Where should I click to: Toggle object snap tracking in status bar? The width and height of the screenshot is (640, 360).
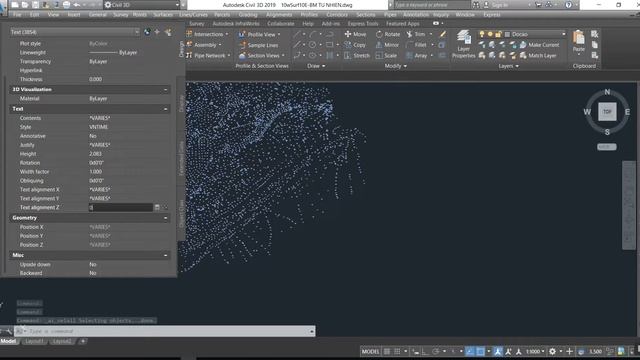[470, 351]
